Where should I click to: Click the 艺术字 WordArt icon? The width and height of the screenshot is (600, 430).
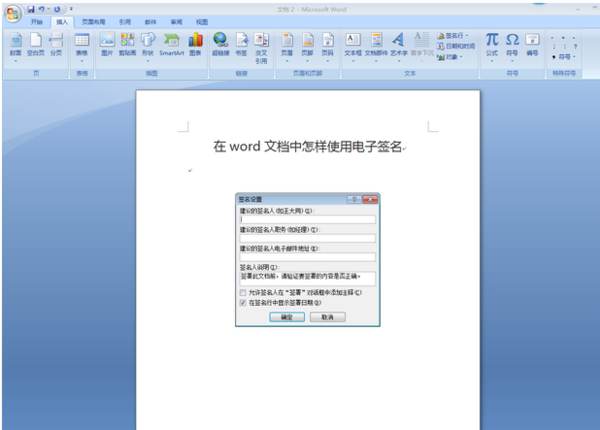[x=398, y=43]
